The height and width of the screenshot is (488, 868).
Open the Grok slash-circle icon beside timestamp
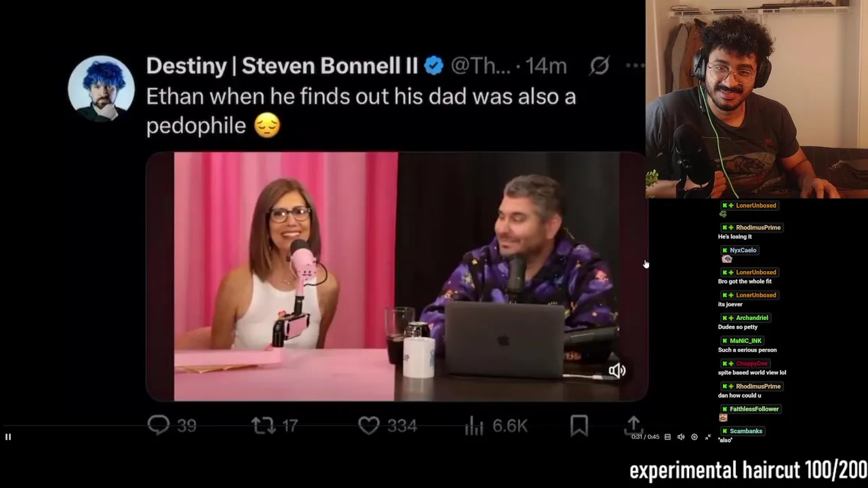(599, 66)
